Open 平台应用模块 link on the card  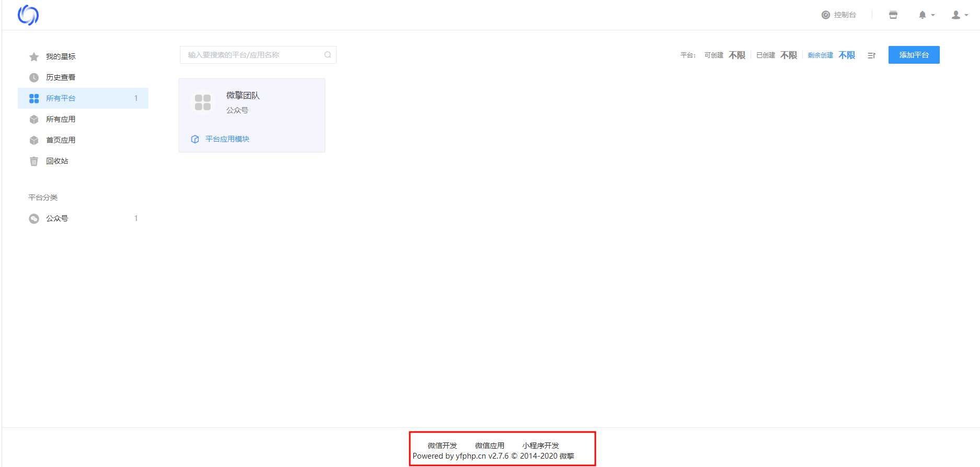[x=227, y=139]
